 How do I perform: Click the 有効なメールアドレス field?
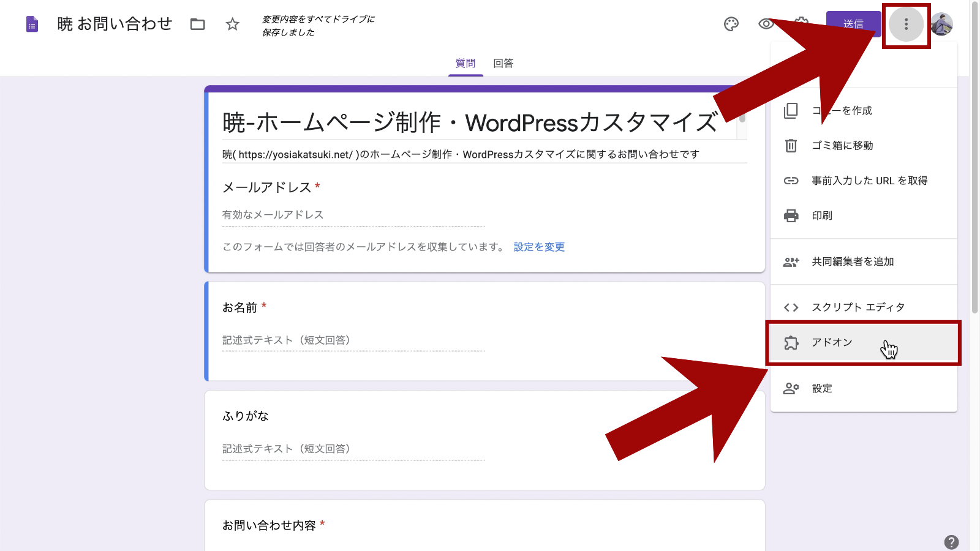coord(353,215)
